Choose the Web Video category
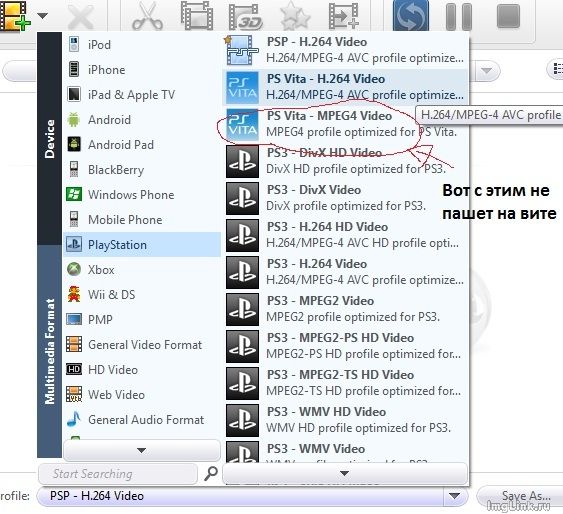 [142, 394]
